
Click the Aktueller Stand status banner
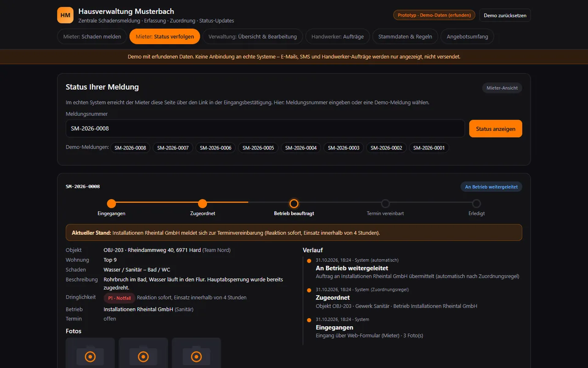294,233
